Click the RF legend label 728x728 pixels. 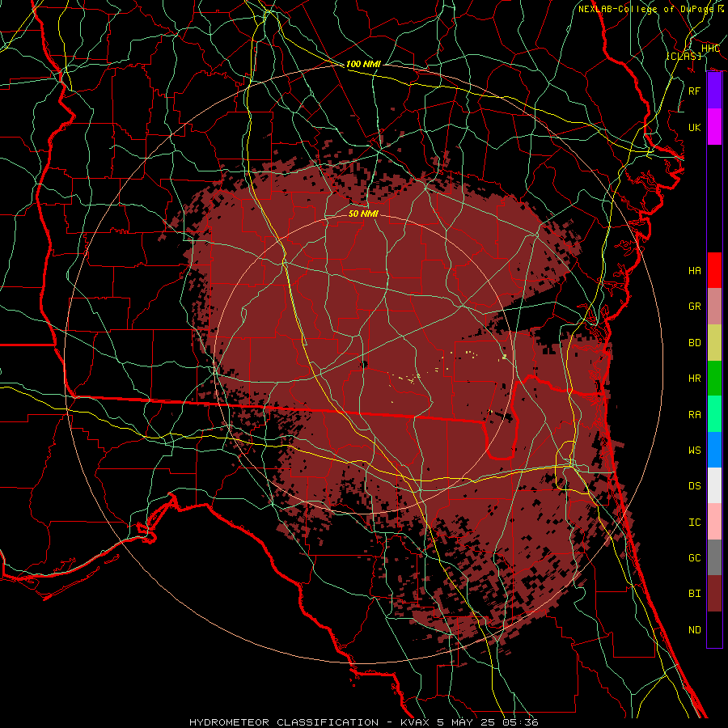[695, 91]
